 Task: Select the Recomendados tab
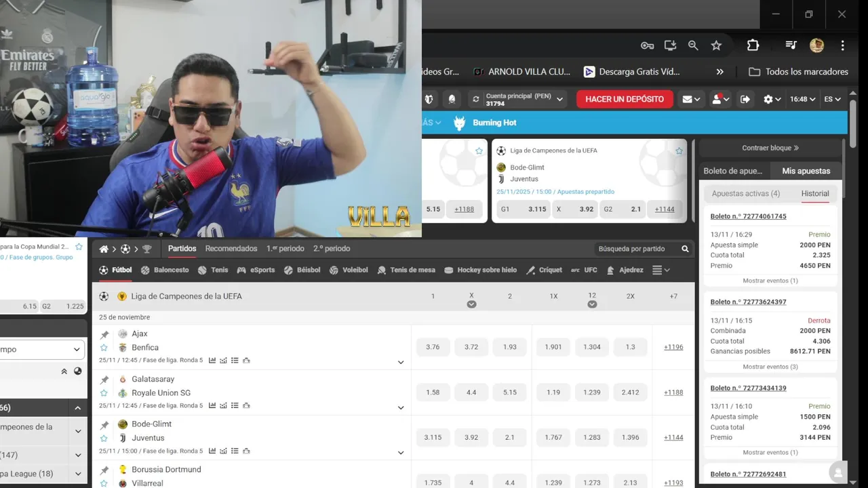pos(231,249)
